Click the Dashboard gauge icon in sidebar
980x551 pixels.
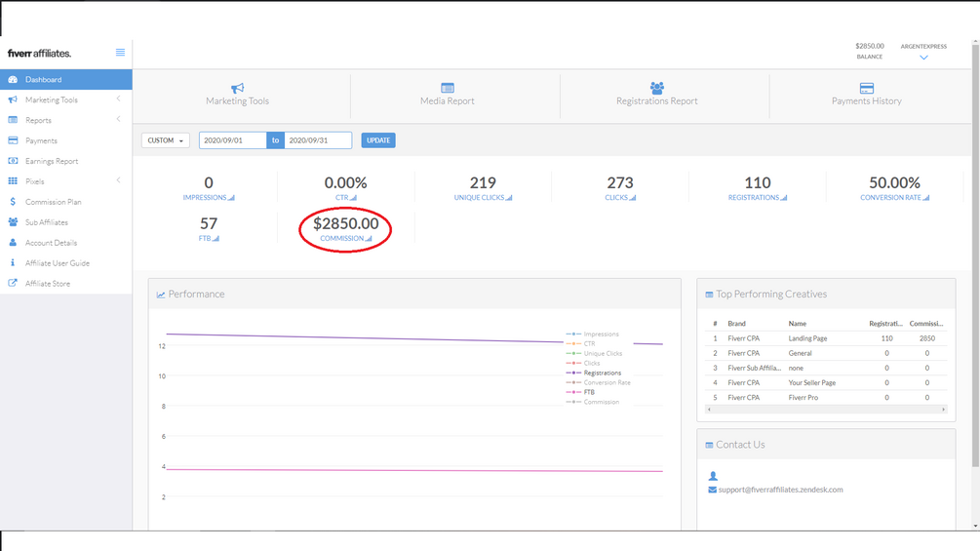13,79
